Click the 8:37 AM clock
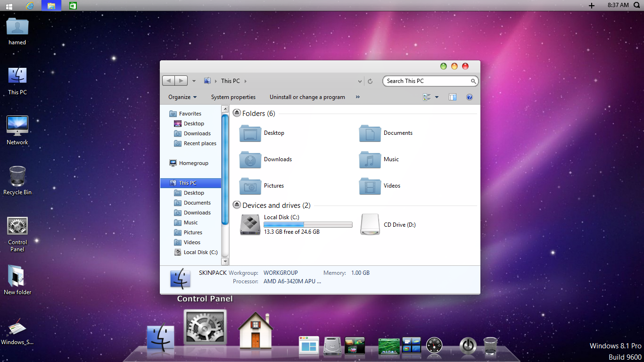Screen dimensions: 644x362 618,5
